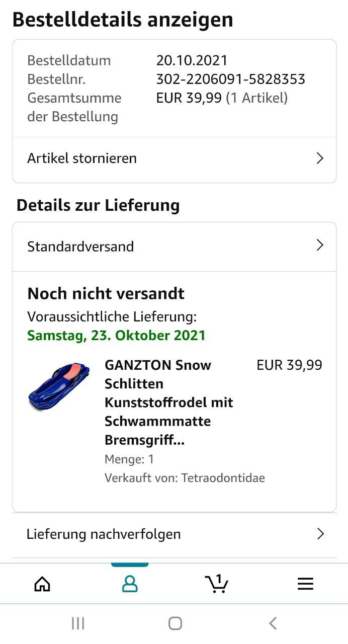Open the hamburger menu icon
Viewport: 348px width, 644px height.
(x=305, y=584)
